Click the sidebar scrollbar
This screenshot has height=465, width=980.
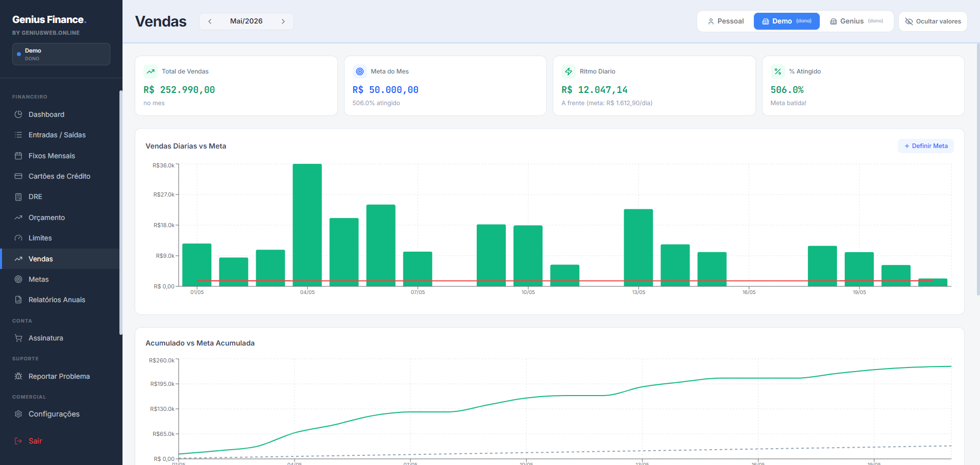point(120,212)
